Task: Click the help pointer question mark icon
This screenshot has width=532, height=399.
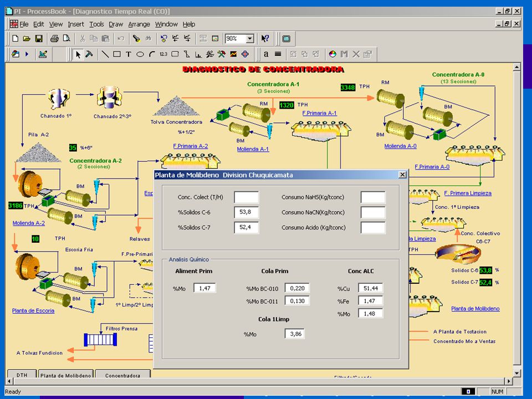Action: pos(265,39)
